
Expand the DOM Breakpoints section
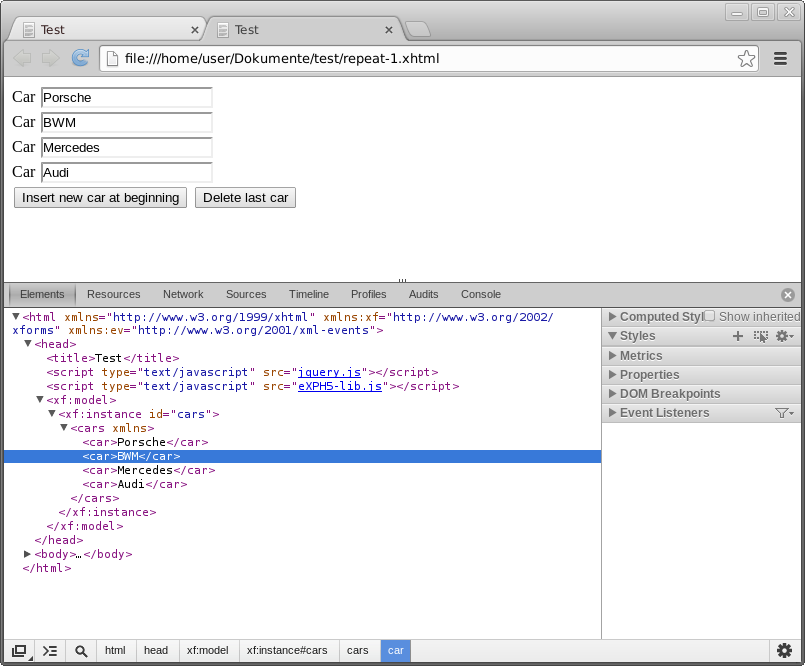click(612, 393)
